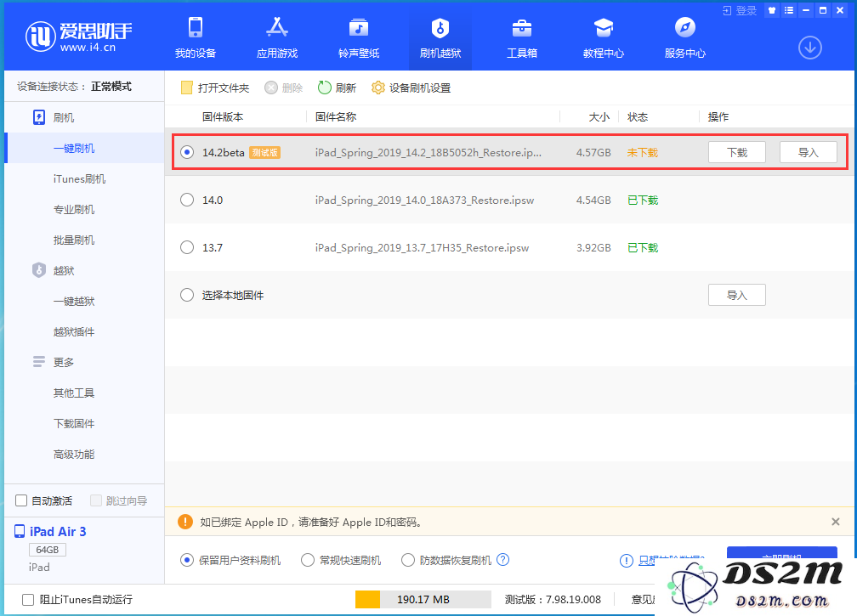This screenshot has height=616, width=857.
Task: Open the 我的设备 device tab
Action: 196,37
